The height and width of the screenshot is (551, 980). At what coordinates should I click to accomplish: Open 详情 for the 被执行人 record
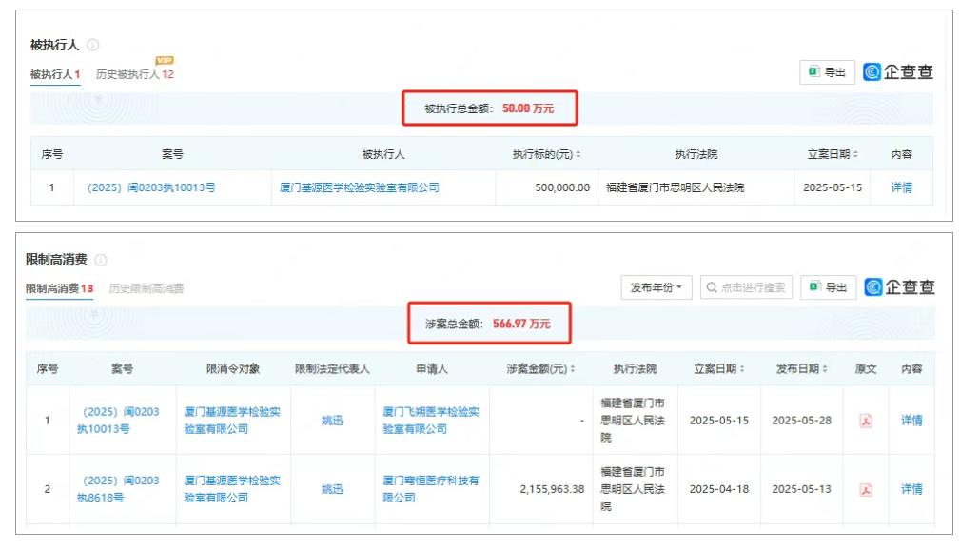tap(901, 188)
